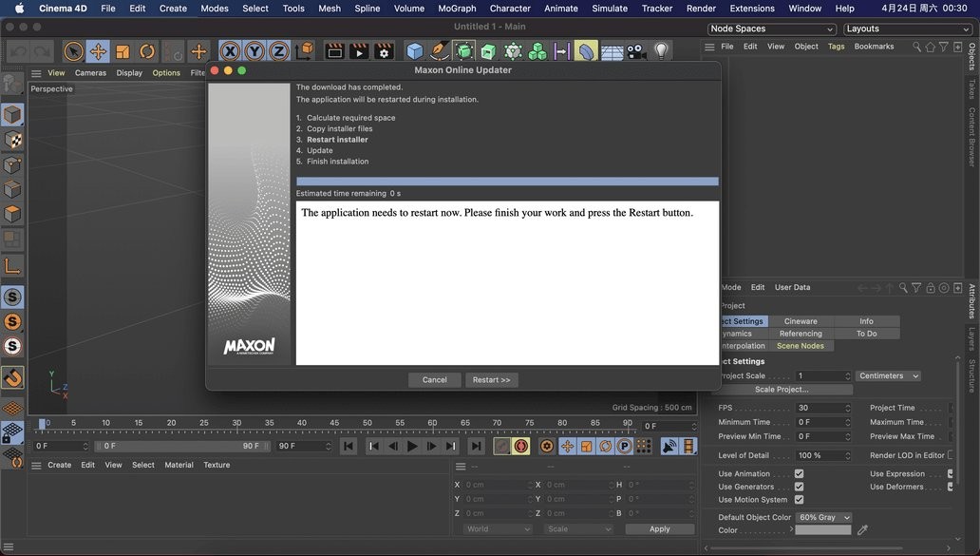Open the Node Spaces dropdown

click(772, 29)
